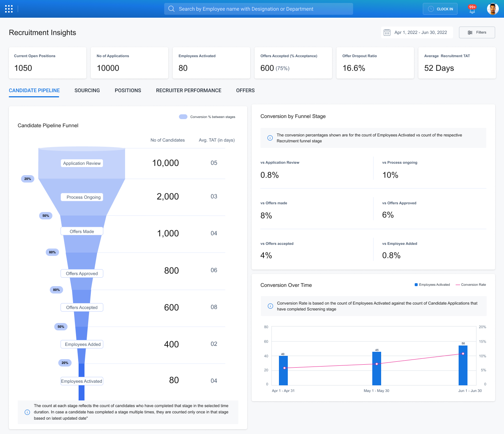Switch to the Candidate Pipeline tab
This screenshot has height=434, width=504.
click(34, 90)
